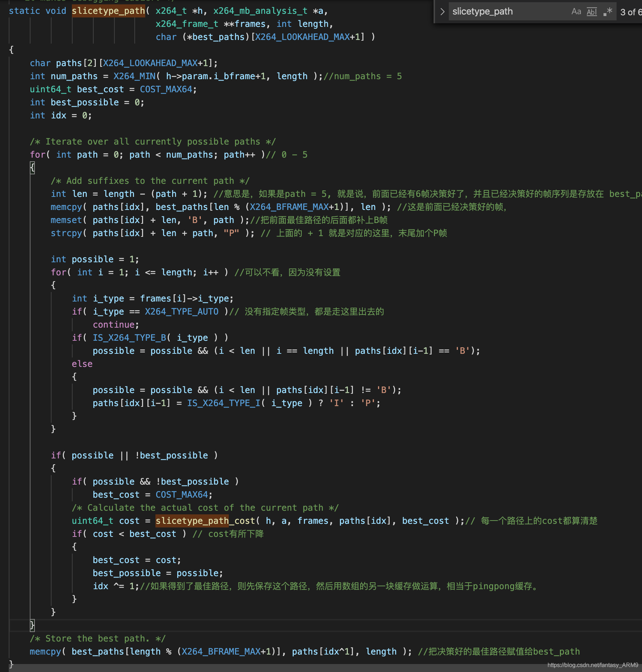
Task: Expand the replace field chevron
Action: [442, 12]
